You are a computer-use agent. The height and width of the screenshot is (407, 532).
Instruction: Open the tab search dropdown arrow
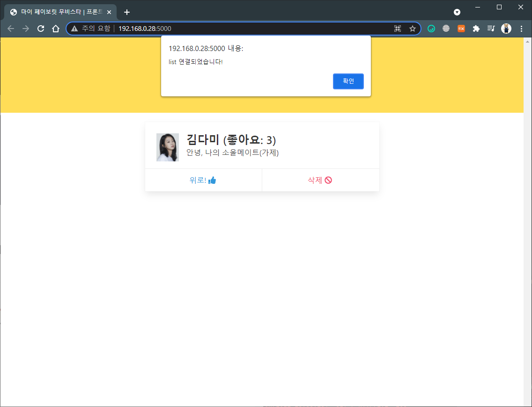click(x=457, y=12)
